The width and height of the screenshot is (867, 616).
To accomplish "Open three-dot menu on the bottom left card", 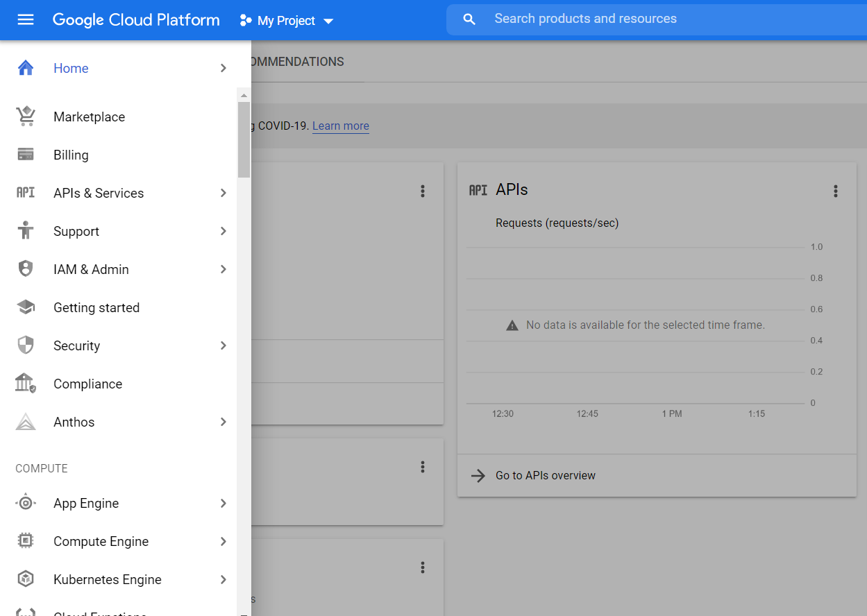I will 423,567.
